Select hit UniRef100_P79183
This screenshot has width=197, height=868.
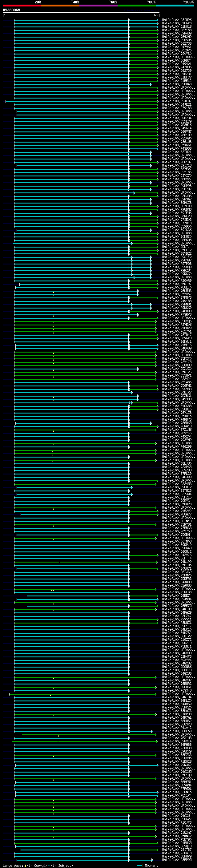pos(176,108)
